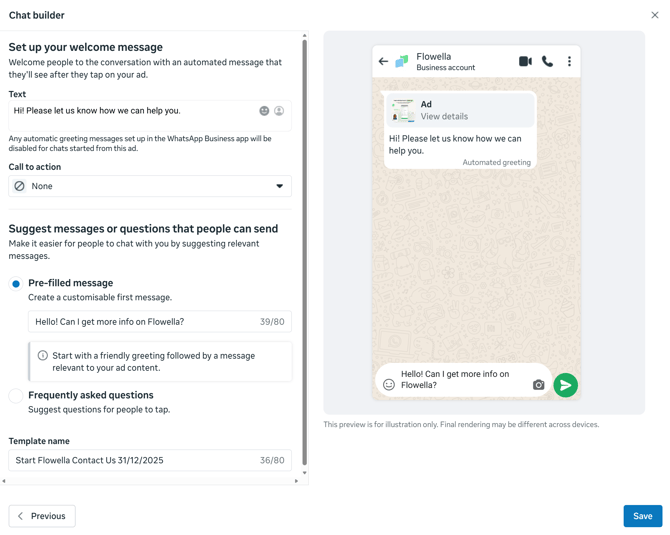Click the back arrow in chat preview
Viewport: 670px width, 535px height.
[383, 62]
